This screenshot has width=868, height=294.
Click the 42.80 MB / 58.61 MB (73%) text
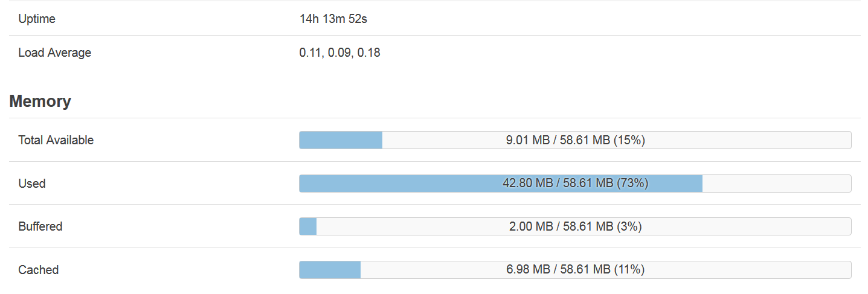coord(576,184)
